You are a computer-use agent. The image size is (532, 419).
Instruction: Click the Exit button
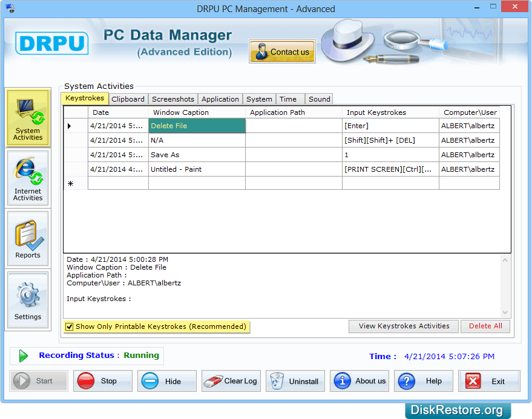(489, 381)
